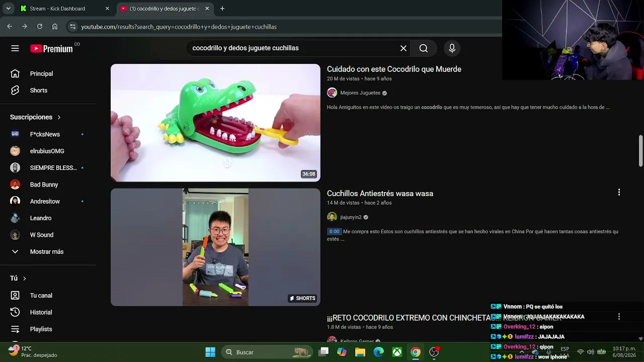
Task: Open jiajunyin2 channel avatar
Action: click(332, 217)
